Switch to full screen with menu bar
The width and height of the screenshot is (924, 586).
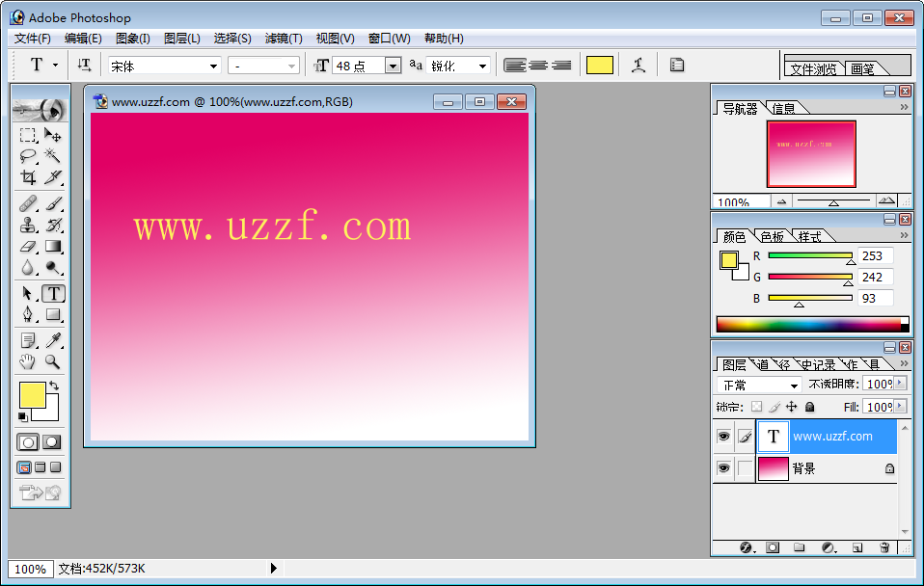pyautogui.click(x=41, y=467)
